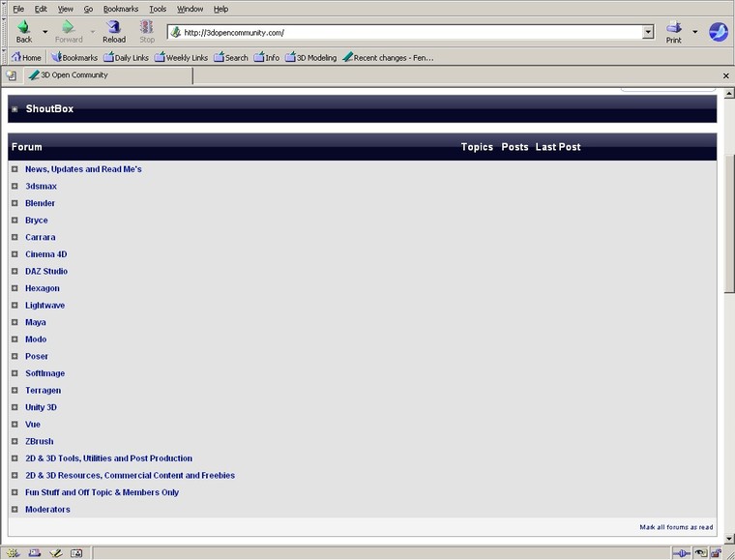Open the Edit menu
735x560 pixels.
coord(41,9)
